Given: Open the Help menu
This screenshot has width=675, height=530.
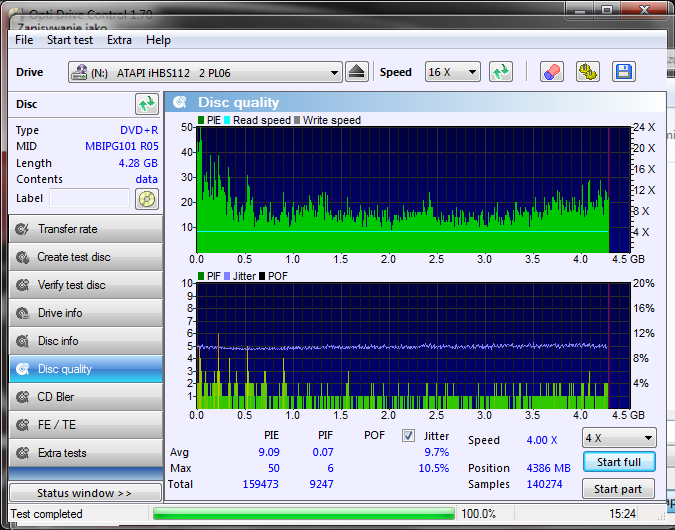Looking at the screenshot, I should pos(158,40).
